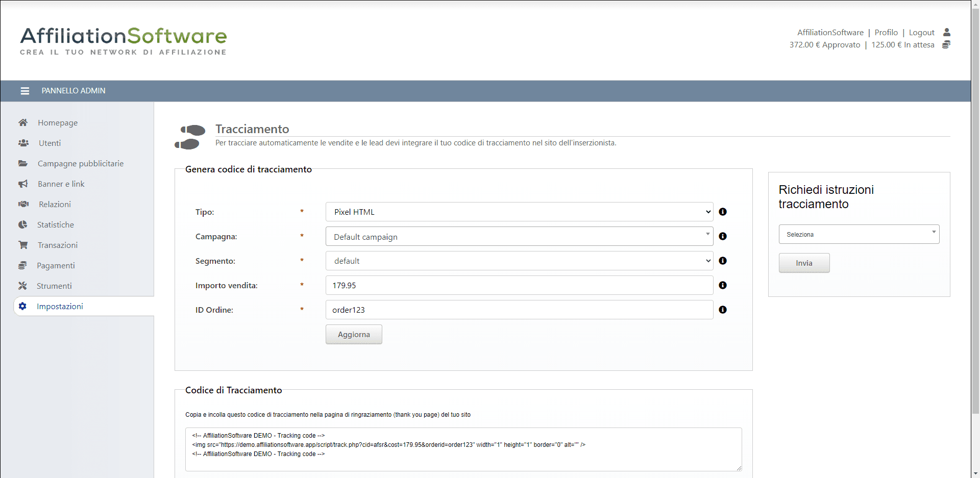
Task: Click the coins icon near balance amounts
Action: [946, 45]
